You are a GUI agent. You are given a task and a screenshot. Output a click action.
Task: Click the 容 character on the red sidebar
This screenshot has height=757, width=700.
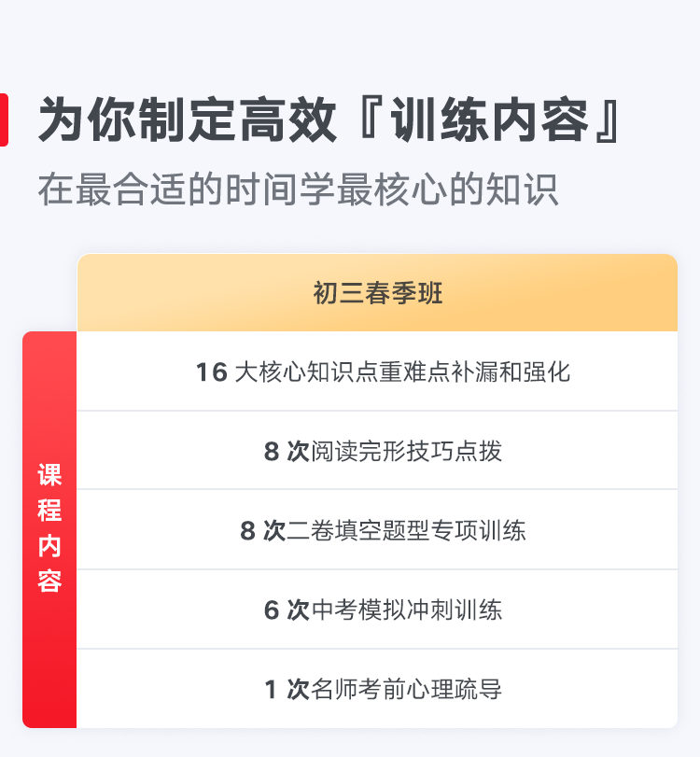tap(49, 581)
